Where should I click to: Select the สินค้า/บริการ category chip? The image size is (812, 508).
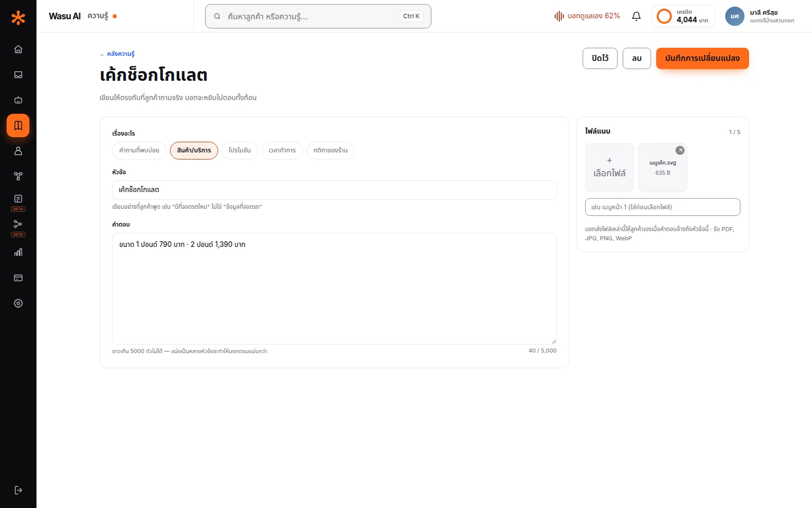pos(194,150)
